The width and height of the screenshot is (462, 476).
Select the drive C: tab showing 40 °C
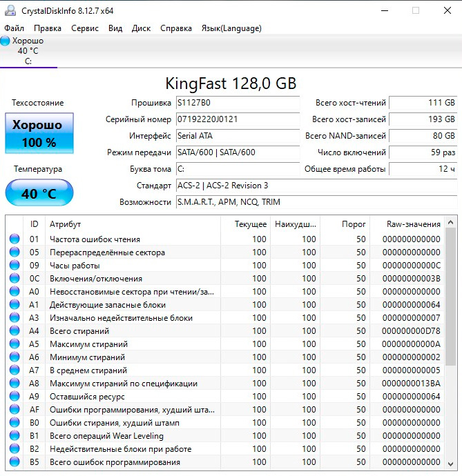pos(28,51)
